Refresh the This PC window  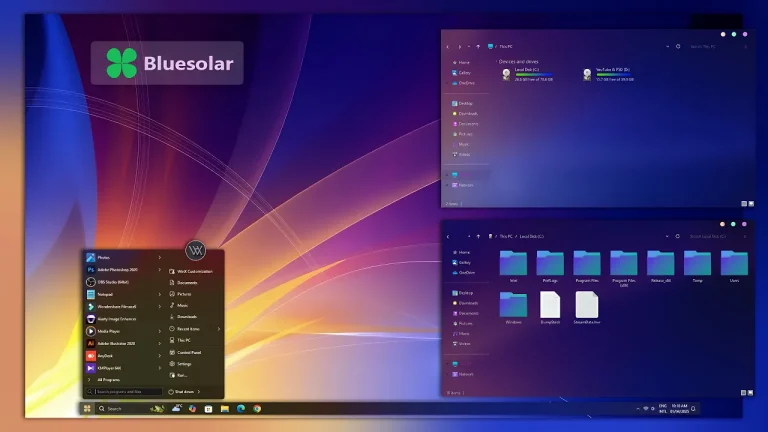[x=678, y=47]
